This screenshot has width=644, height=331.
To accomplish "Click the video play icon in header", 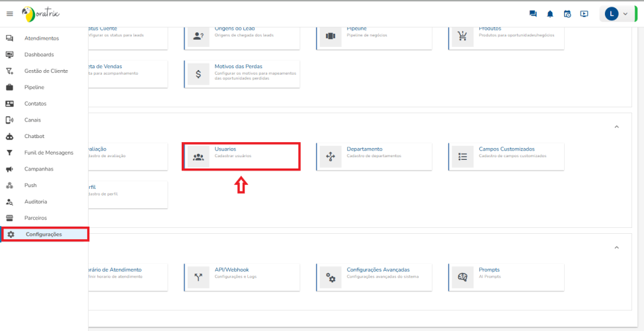I will tap(584, 14).
